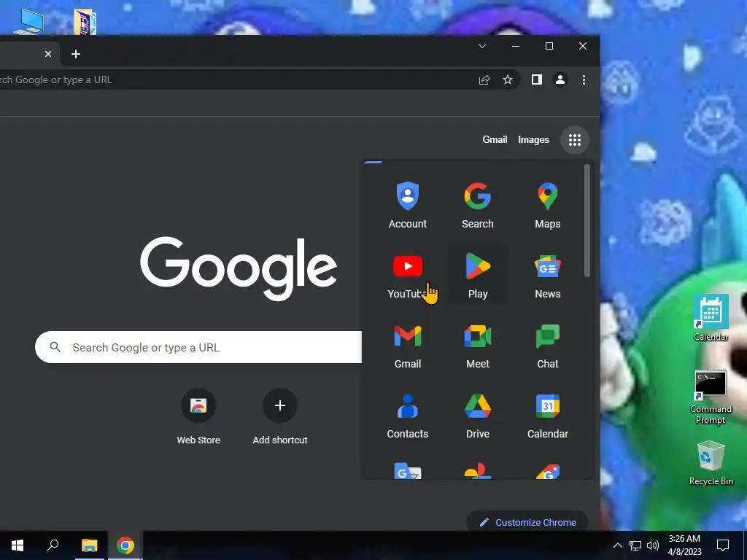
Task: Open the tab search dropdown chevron
Action: tap(482, 46)
